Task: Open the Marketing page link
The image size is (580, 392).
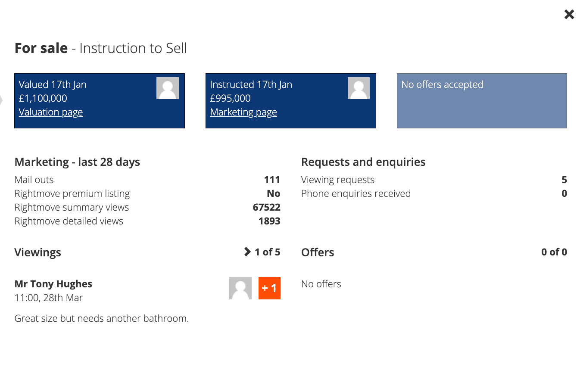Action: coord(243,112)
